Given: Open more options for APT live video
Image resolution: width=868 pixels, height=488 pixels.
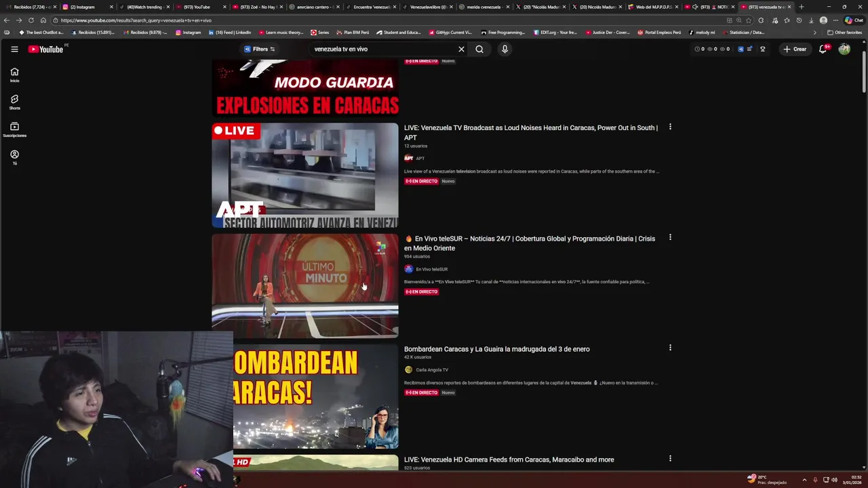Looking at the screenshot, I should 670,127.
